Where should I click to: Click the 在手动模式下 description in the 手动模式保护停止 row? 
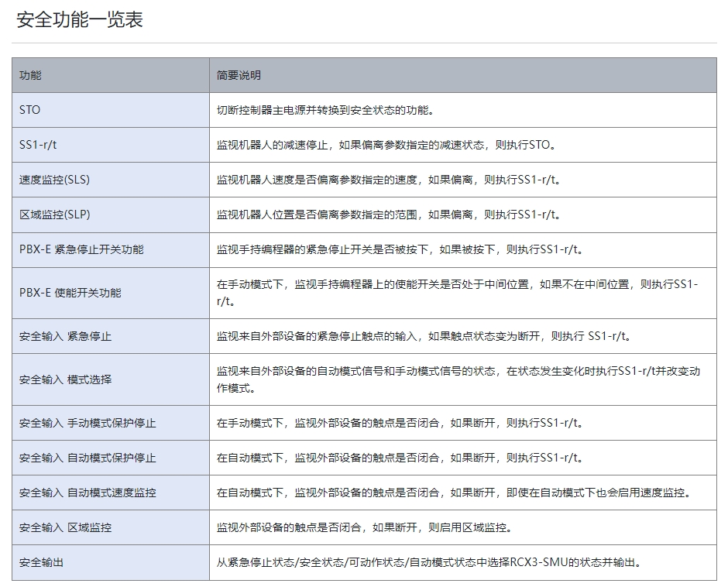(x=463, y=423)
